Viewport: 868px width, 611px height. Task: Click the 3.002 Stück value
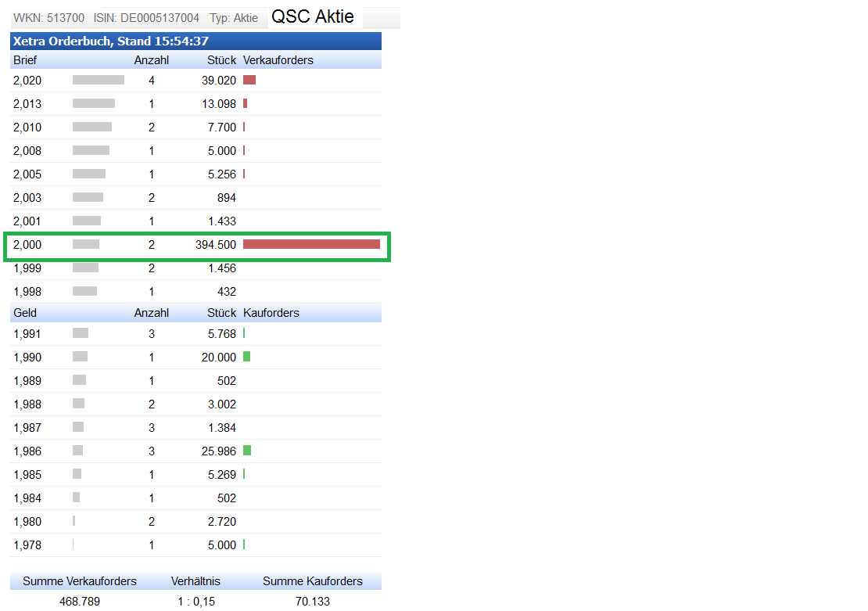tap(222, 404)
